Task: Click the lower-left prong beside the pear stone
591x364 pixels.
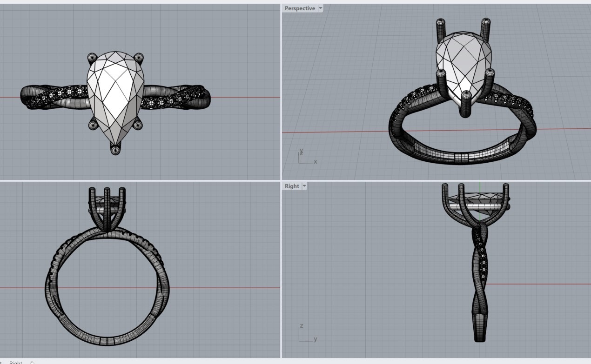Action: 93,125
